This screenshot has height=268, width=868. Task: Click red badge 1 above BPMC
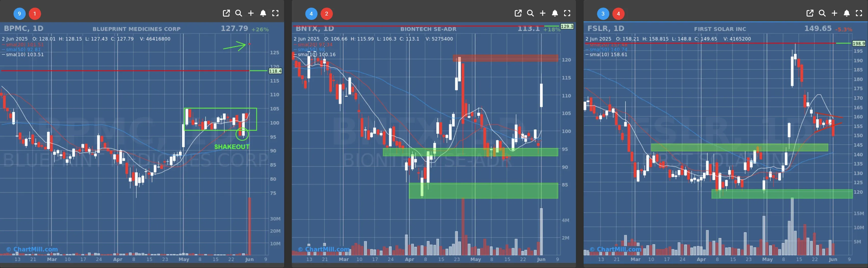[x=35, y=14]
